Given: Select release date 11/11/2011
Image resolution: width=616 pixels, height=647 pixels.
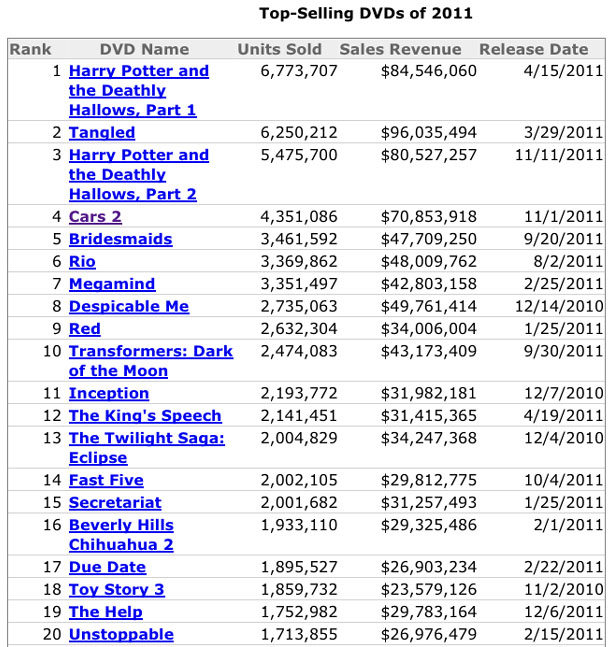Looking at the screenshot, I should point(559,155).
